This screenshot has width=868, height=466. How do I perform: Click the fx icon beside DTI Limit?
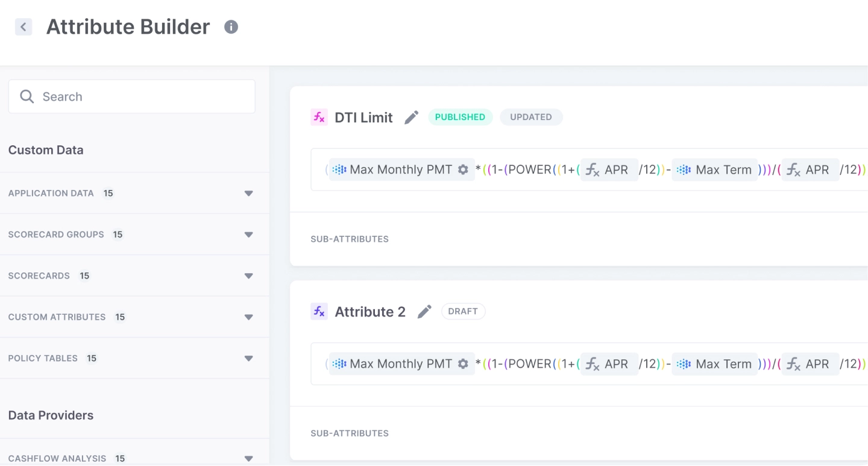[x=319, y=117]
